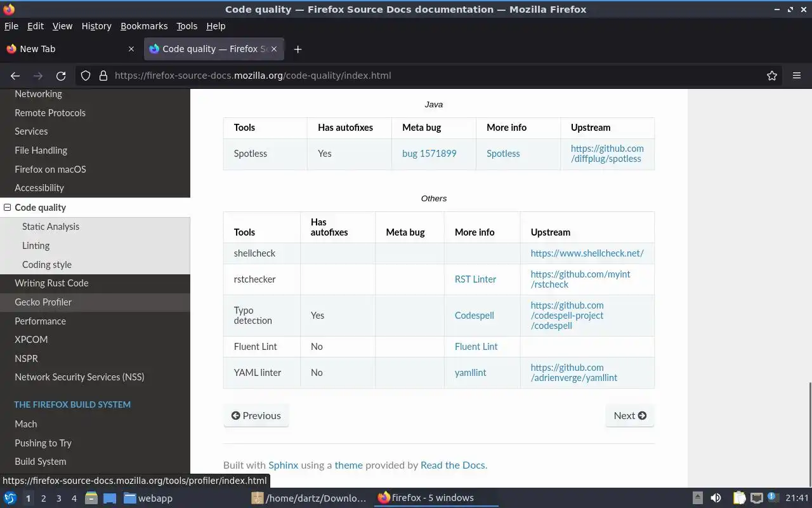Open the Tools menu

pos(187,26)
